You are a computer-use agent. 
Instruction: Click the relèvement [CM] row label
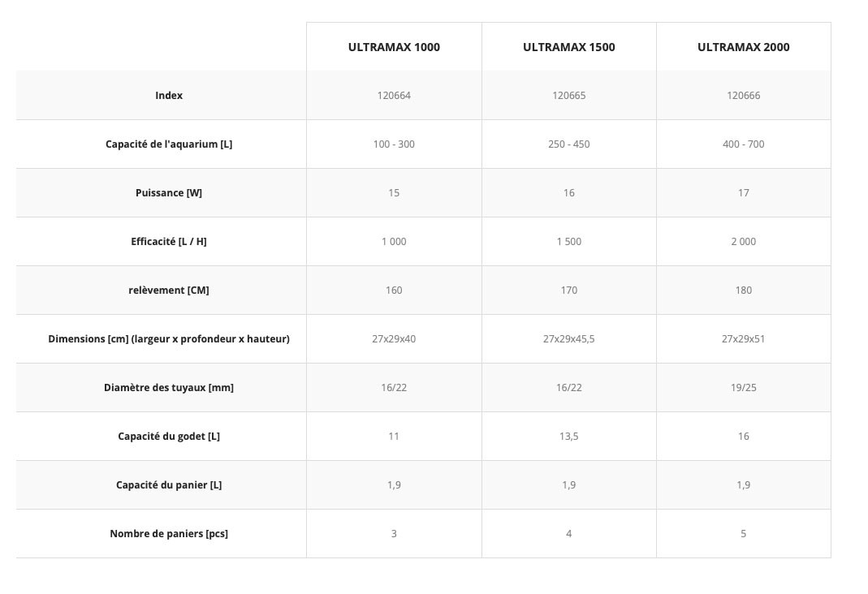pyautogui.click(x=168, y=290)
